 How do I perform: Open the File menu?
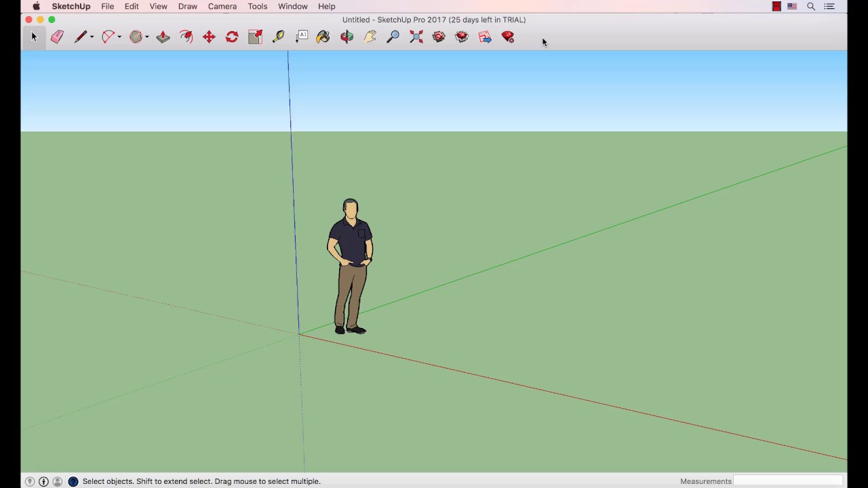(x=108, y=6)
